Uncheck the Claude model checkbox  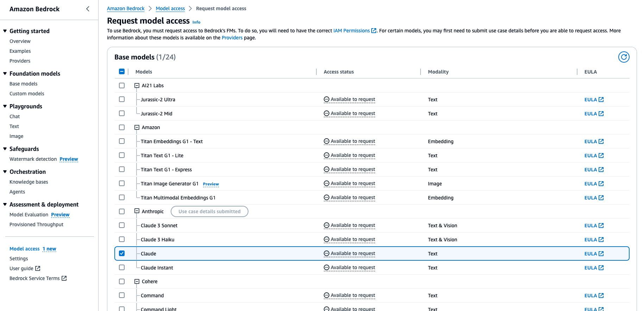(x=122, y=253)
